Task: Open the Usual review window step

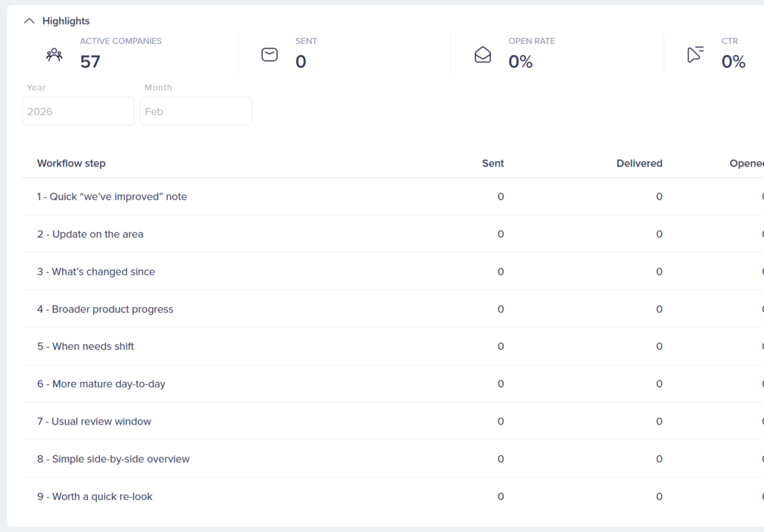Action: pyautogui.click(x=94, y=422)
